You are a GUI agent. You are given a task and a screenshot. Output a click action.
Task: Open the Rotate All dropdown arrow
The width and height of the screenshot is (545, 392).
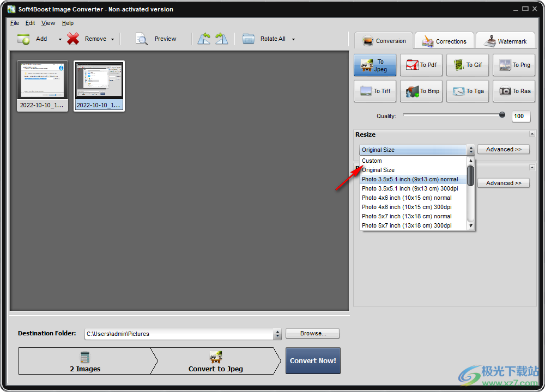(293, 39)
